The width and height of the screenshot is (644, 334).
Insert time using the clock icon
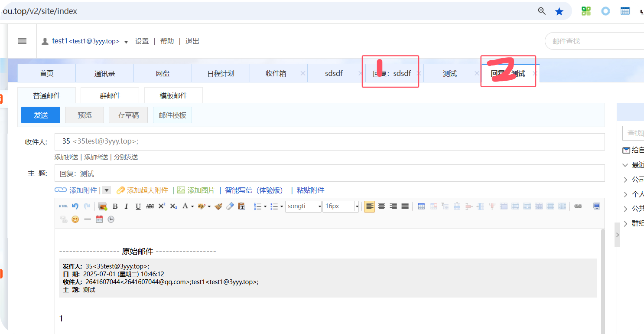(x=111, y=219)
